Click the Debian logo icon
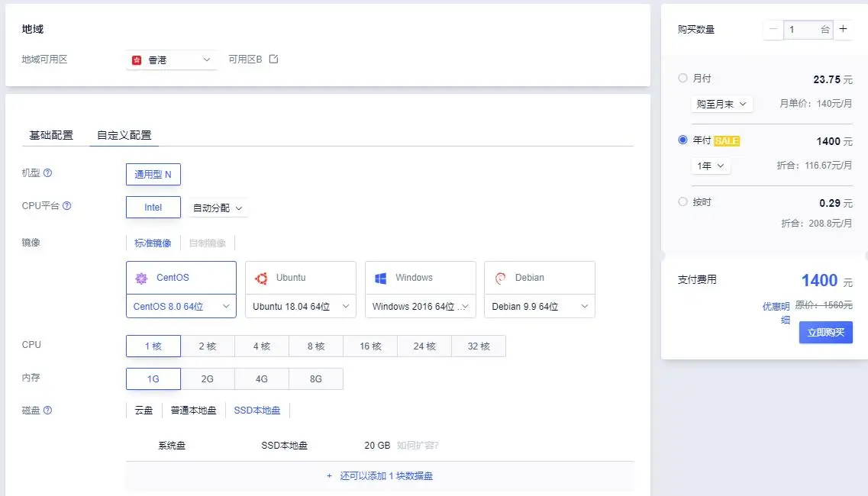The width and height of the screenshot is (868, 496). click(x=501, y=278)
